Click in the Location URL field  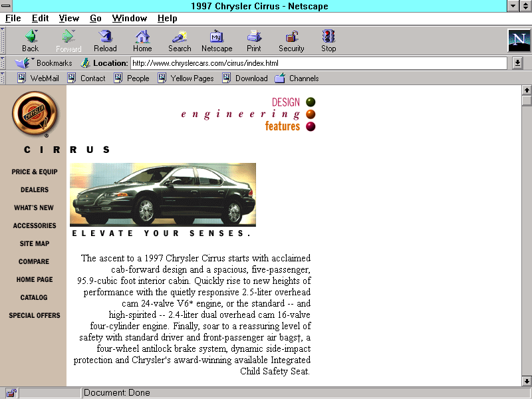318,63
